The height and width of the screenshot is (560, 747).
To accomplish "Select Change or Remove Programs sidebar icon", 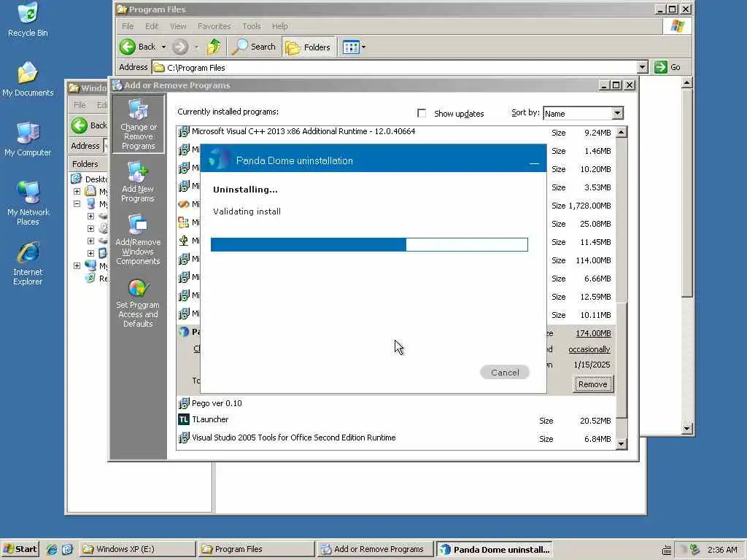I will (x=138, y=124).
